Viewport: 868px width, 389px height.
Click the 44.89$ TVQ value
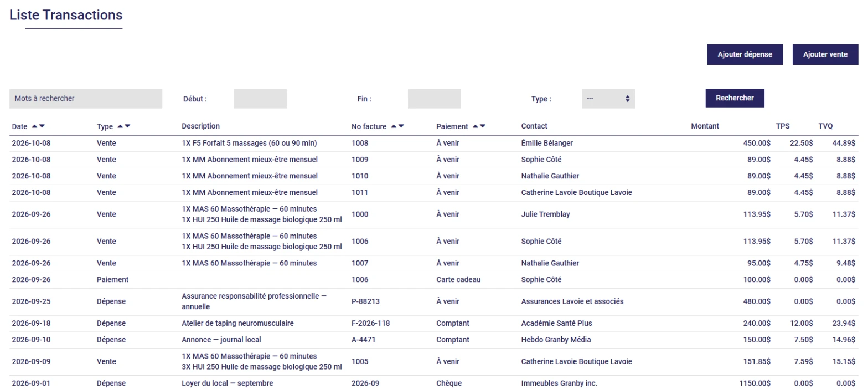point(844,143)
